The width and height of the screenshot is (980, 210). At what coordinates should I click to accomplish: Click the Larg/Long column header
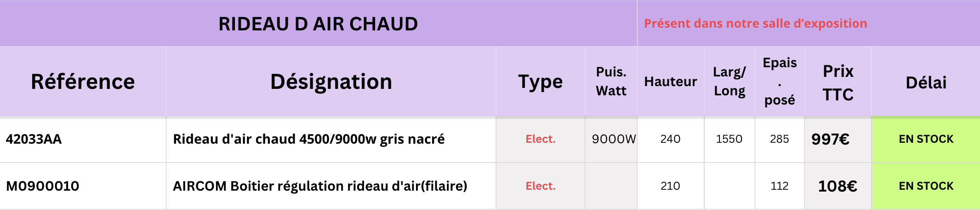[x=729, y=82]
